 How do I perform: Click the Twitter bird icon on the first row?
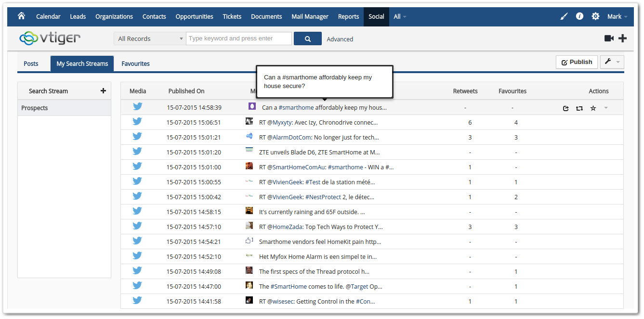(x=138, y=106)
